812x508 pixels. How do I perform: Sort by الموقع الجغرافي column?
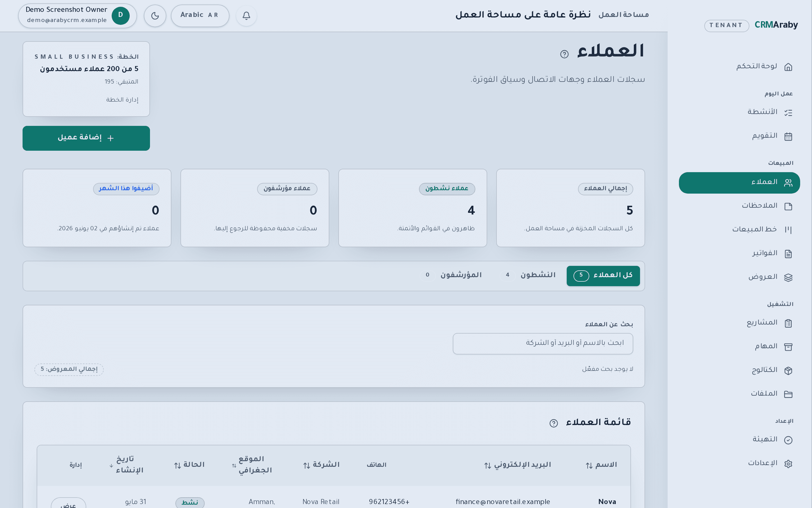[252, 465]
